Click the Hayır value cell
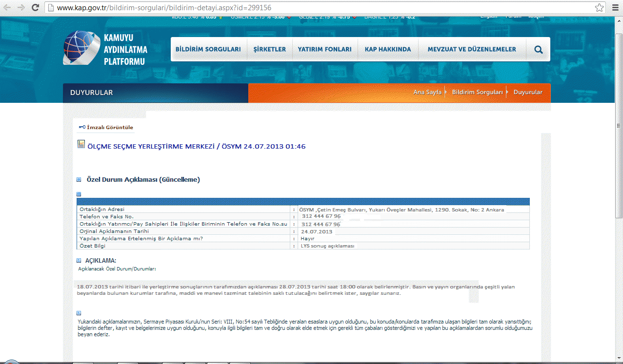 pyautogui.click(x=308, y=239)
